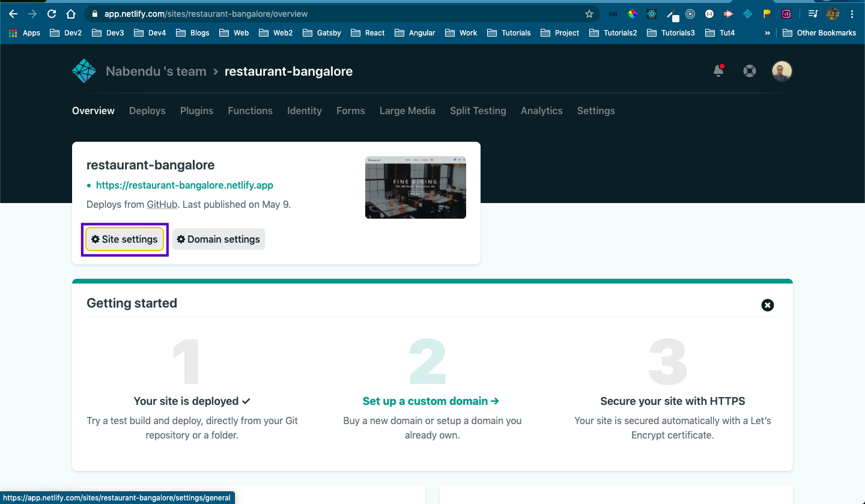Image resolution: width=865 pixels, height=504 pixels.
Task: Go to Nabendu's team breadcrumb
Action: tap(156, 71)
